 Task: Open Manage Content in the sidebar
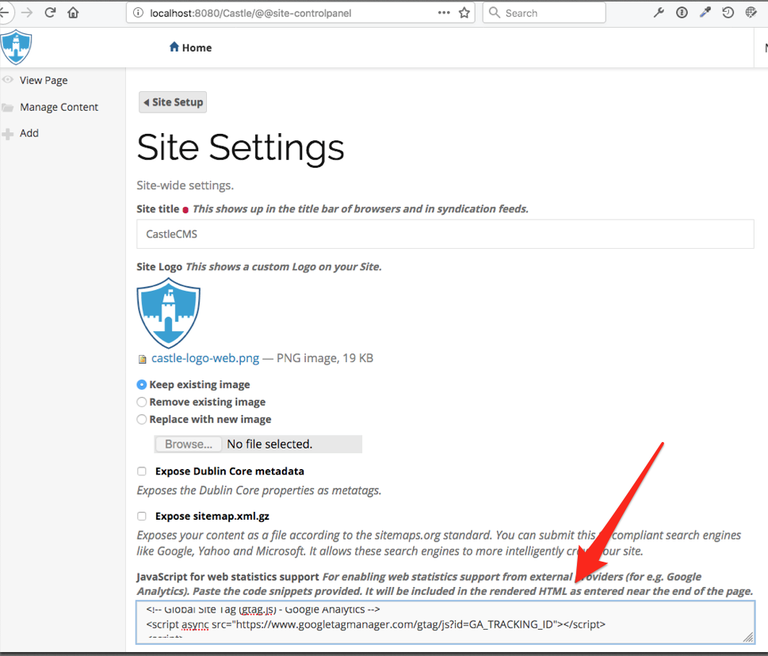click(x=59, y=107)
